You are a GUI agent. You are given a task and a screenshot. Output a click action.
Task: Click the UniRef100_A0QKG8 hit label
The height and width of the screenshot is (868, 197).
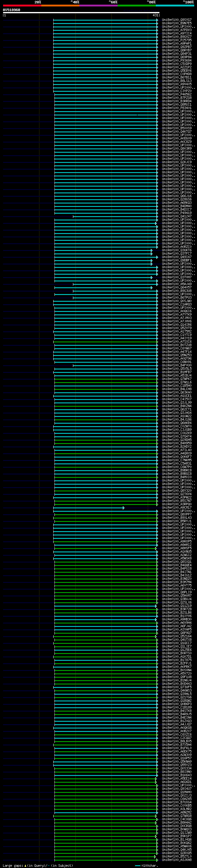[x=177, y=728]
